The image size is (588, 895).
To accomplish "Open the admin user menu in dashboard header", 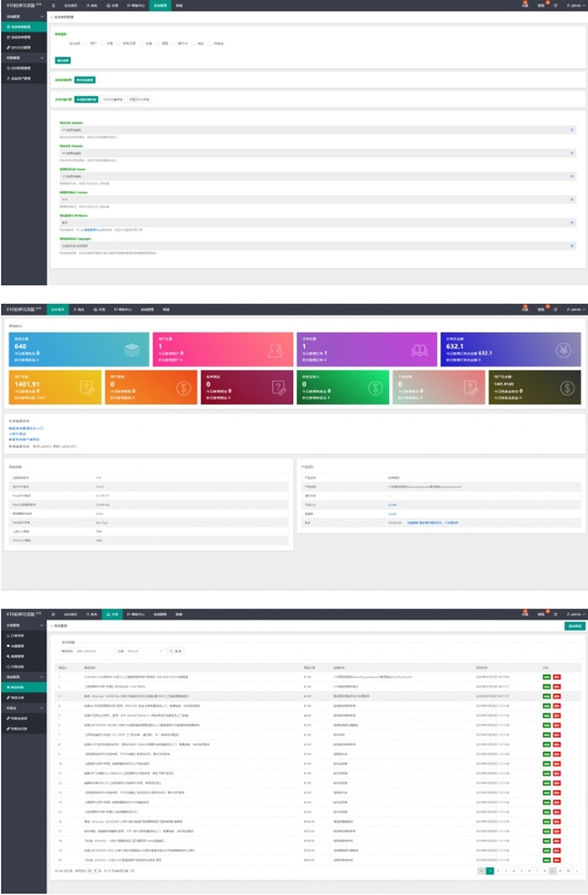I will coord(575,309).
